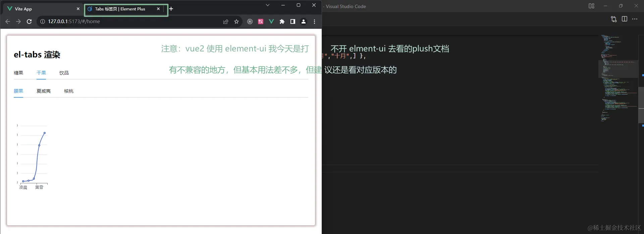
Task: Open VS Code customize layout icon
Action: tap(591, 6)
